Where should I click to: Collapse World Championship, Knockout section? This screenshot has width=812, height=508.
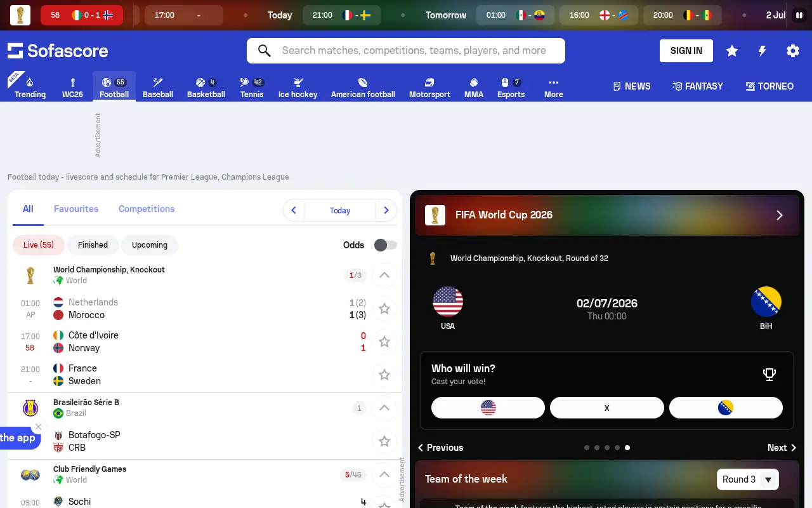tap(384, 275)
